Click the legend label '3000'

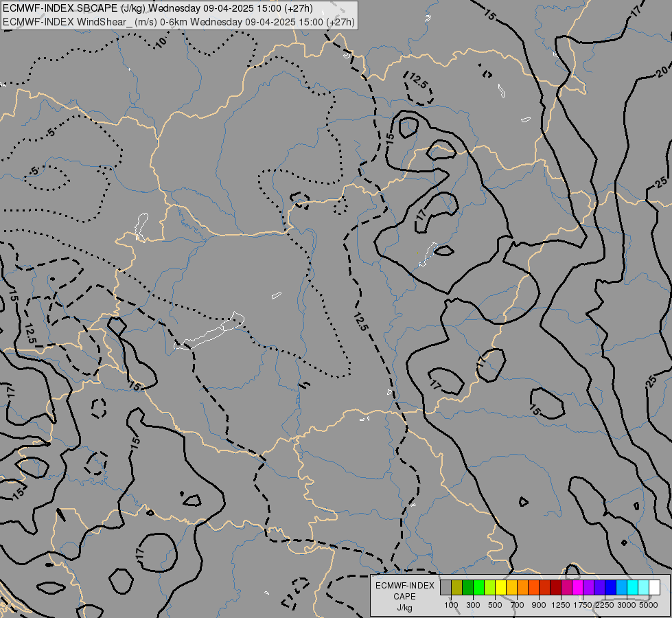click(x=627, y=605)
